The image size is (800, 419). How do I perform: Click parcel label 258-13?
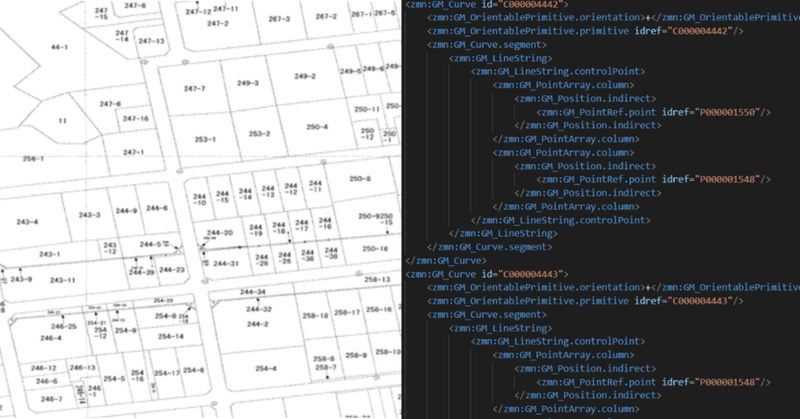[x=378, y=279]
